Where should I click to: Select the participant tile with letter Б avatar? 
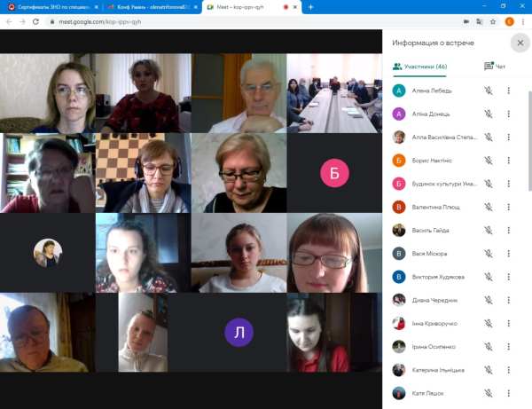[334, 174]
